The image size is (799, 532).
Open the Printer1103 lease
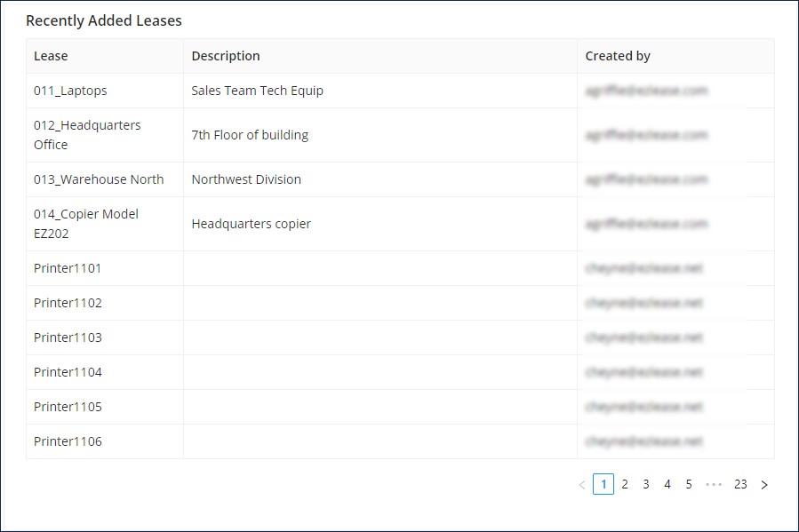(x=68, y=337)
